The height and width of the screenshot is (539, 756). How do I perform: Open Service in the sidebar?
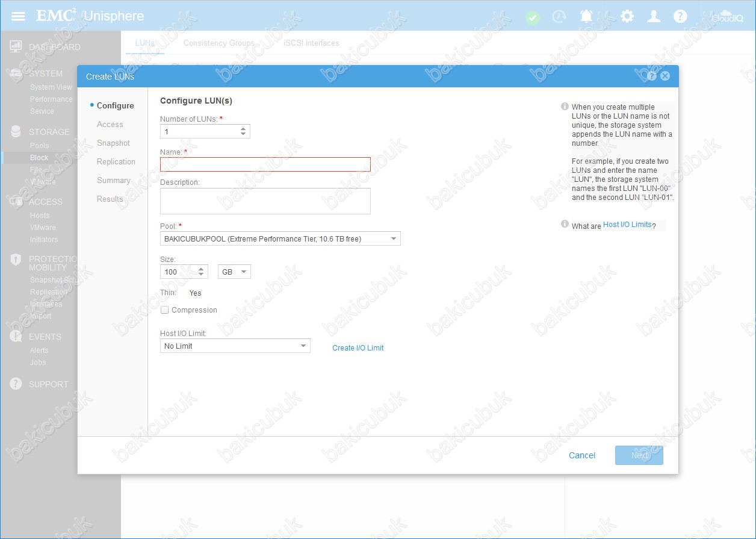[42, 111]
